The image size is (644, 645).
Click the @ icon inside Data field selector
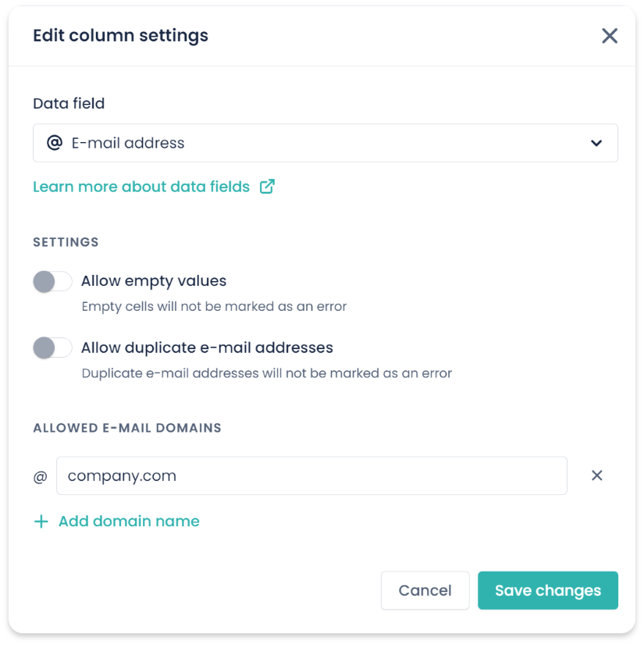(x=55, y=143)
